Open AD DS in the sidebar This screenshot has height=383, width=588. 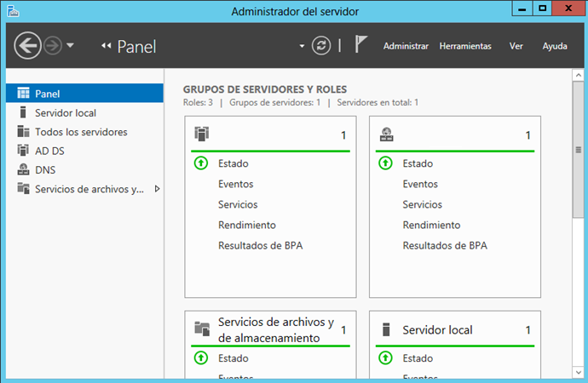point(84,151)
